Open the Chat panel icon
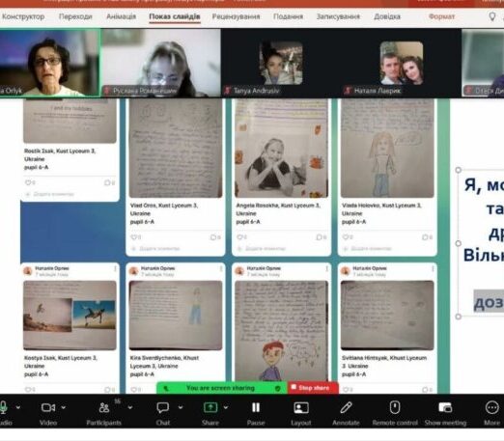The height and width of the screenshot is (441, 504). 162,408
